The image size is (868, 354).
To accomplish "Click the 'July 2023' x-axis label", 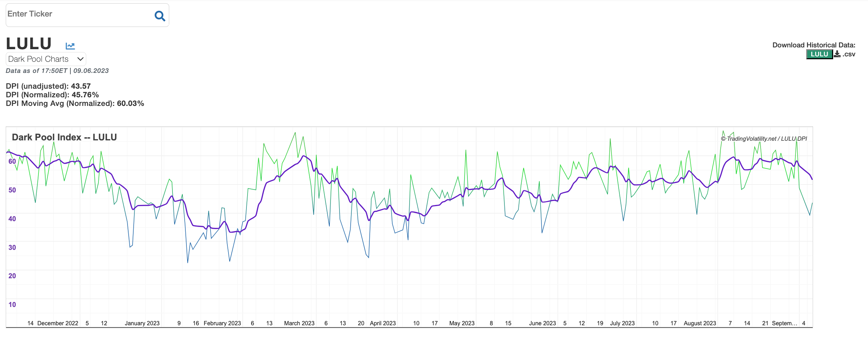I will [622, 323].
